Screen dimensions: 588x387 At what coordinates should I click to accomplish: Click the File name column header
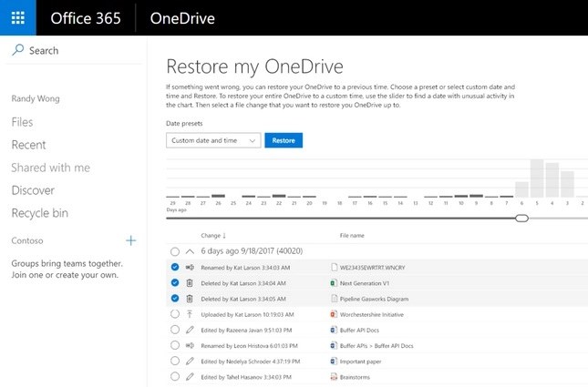pos(352,235)
